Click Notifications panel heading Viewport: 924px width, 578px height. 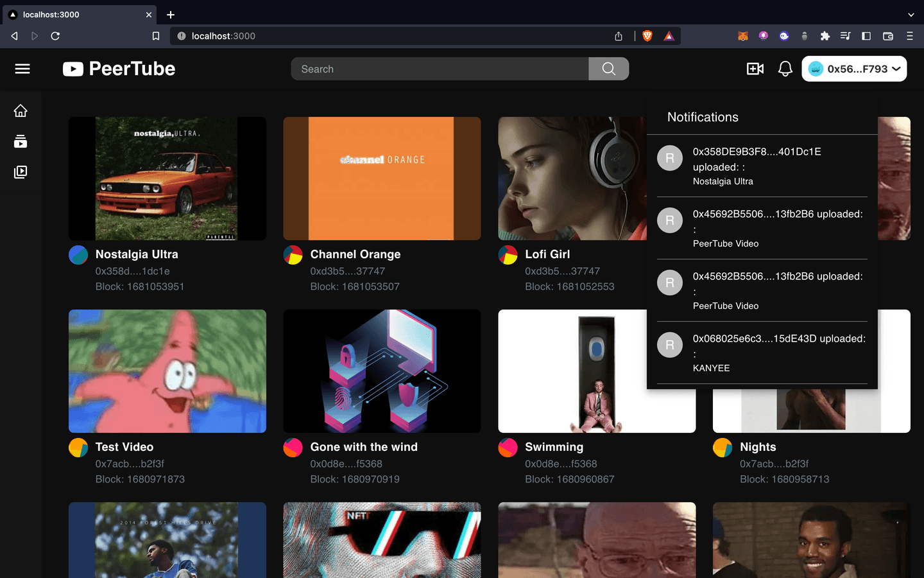point(703,117)
